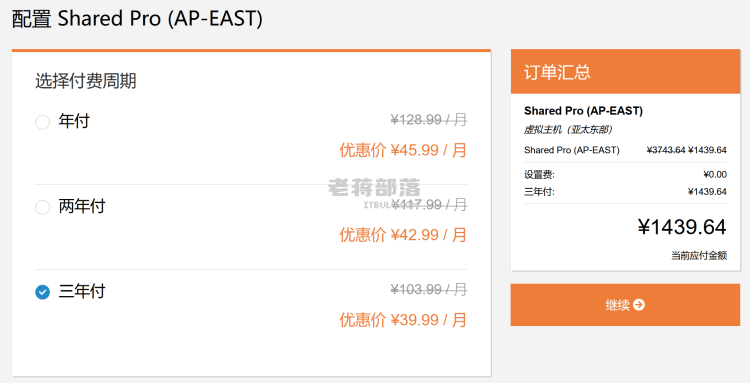
Task: Select the 年付 radio button
Action: 43,122
